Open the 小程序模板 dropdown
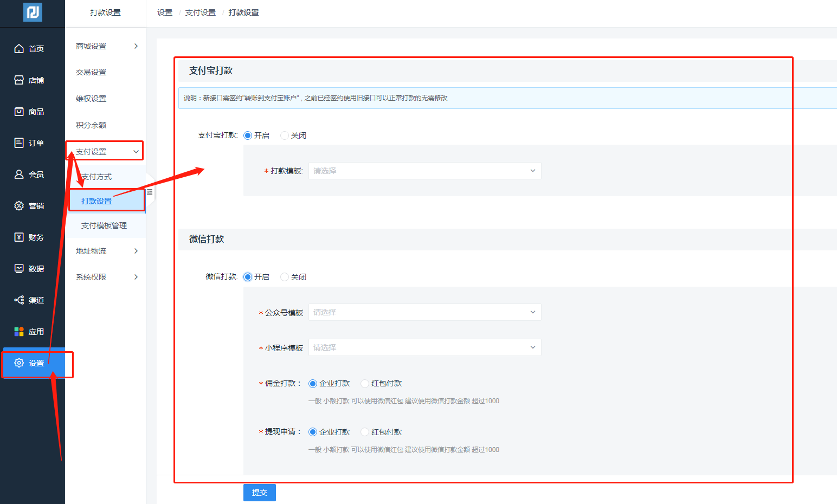Viewport: 837px width, 504px height. point(424,347)
